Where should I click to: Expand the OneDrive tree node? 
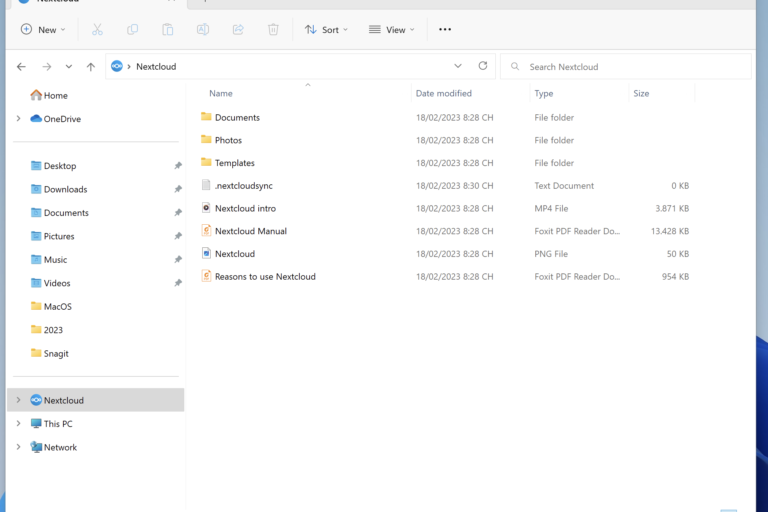click(18, 119)
